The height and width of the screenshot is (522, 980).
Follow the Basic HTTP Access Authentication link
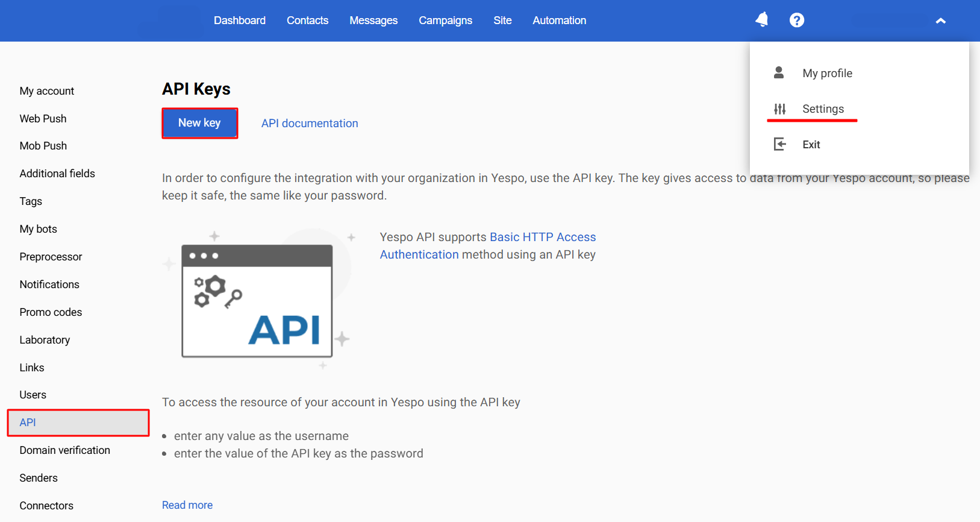488,246
